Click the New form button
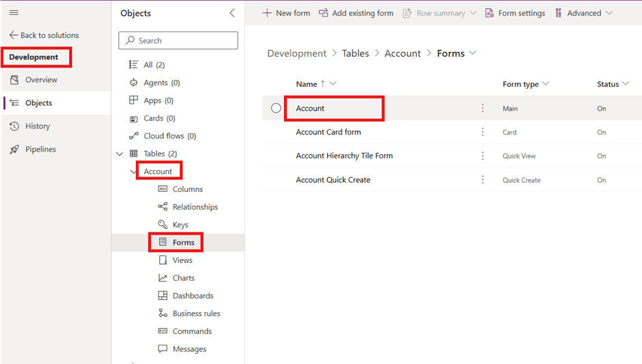 click(x=286, y=13)
